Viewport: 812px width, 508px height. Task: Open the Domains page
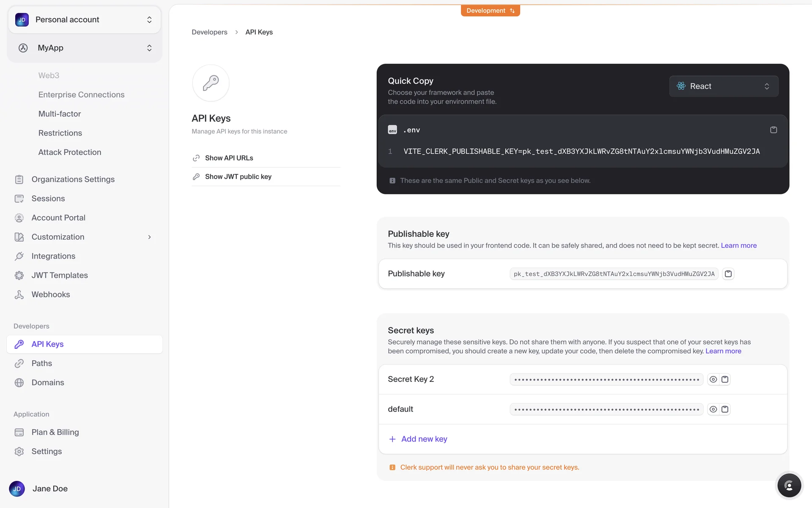pyautogui.click(x=48, y=383)
